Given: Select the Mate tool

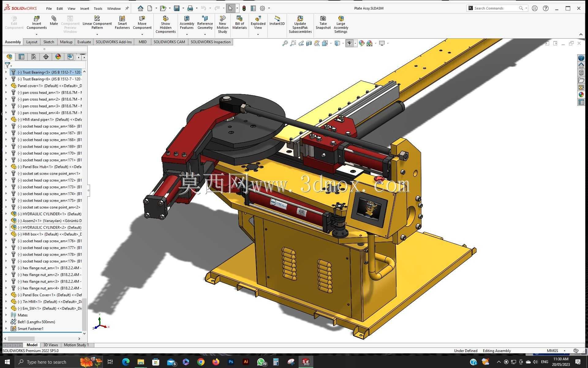Looking at the screenshot, I should tap(54, 21).
